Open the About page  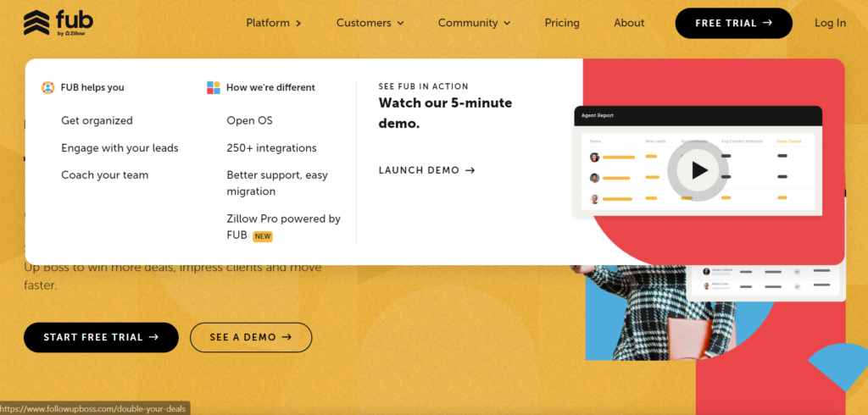[629, 23]
